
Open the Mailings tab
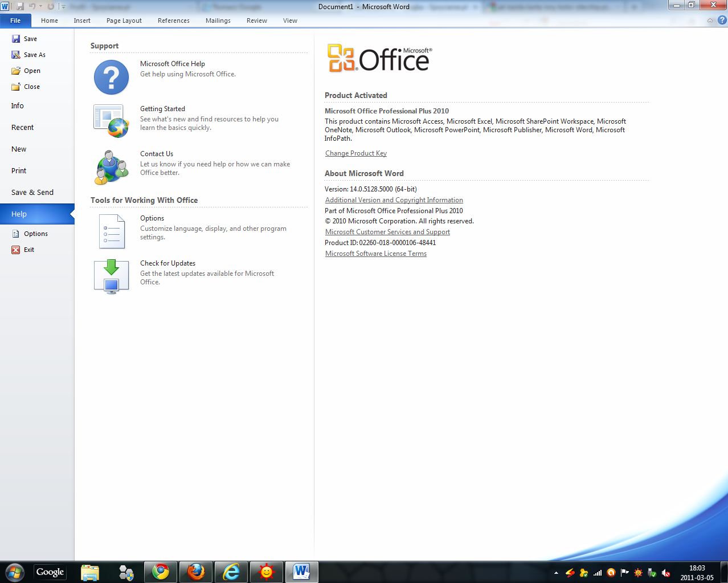218,21
